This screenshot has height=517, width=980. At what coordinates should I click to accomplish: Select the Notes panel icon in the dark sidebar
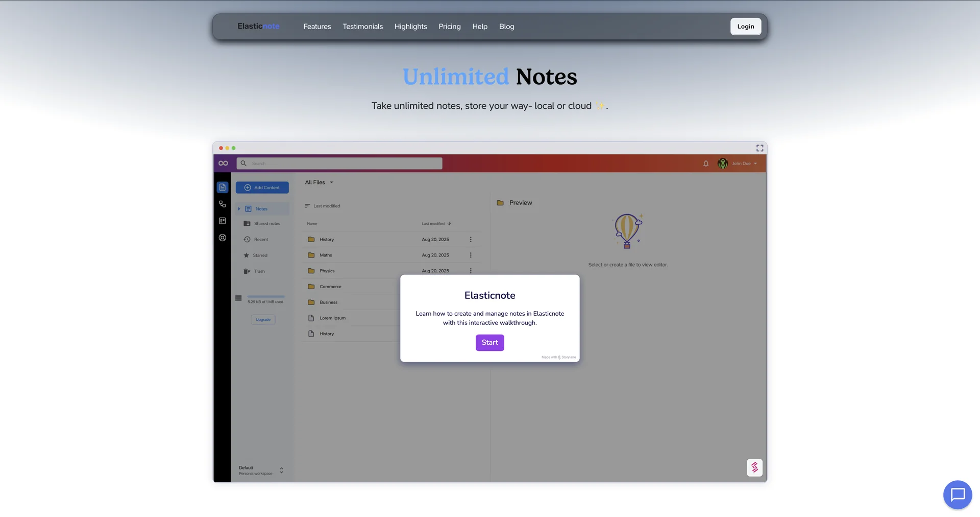[x=223, y=187]
